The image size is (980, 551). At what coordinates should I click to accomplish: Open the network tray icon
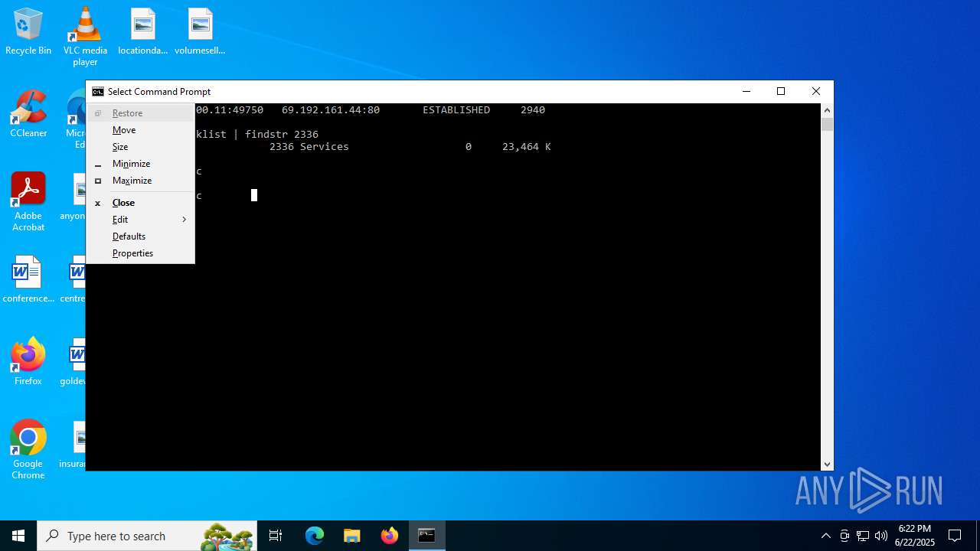863,536
